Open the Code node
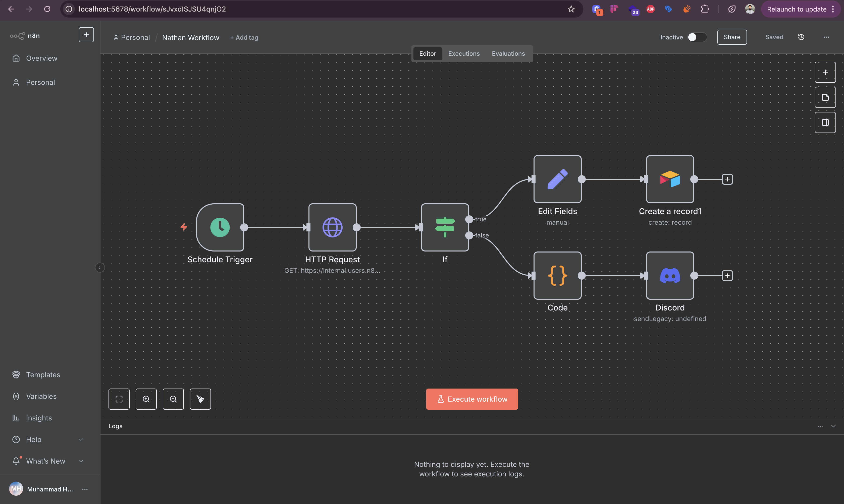This screenshot has width=844, height=504. coord(557,275)
